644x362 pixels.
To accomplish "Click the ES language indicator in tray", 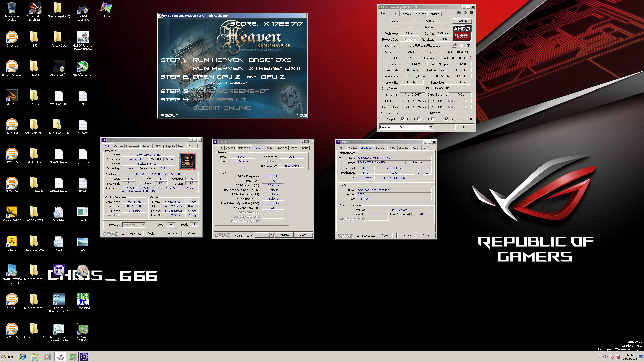I will coord(597,356).
